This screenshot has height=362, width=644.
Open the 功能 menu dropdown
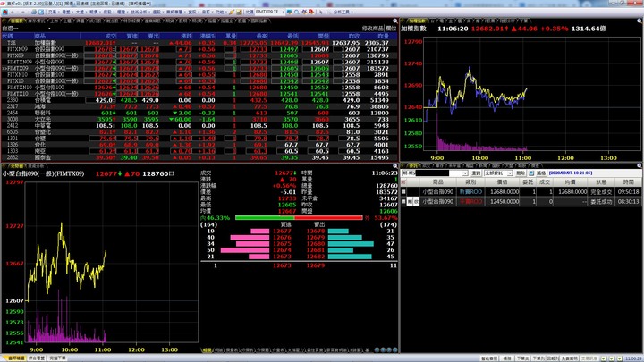220,13
